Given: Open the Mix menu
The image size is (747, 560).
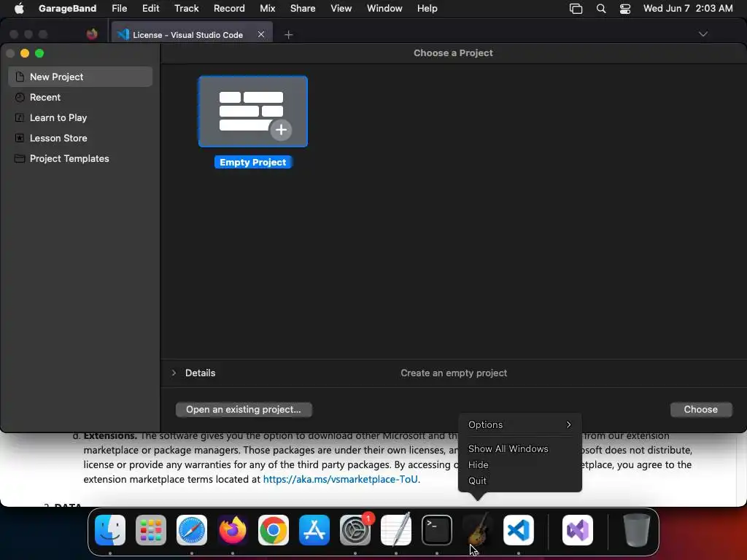Looking at the screenshot, I should tap(267, 9).
